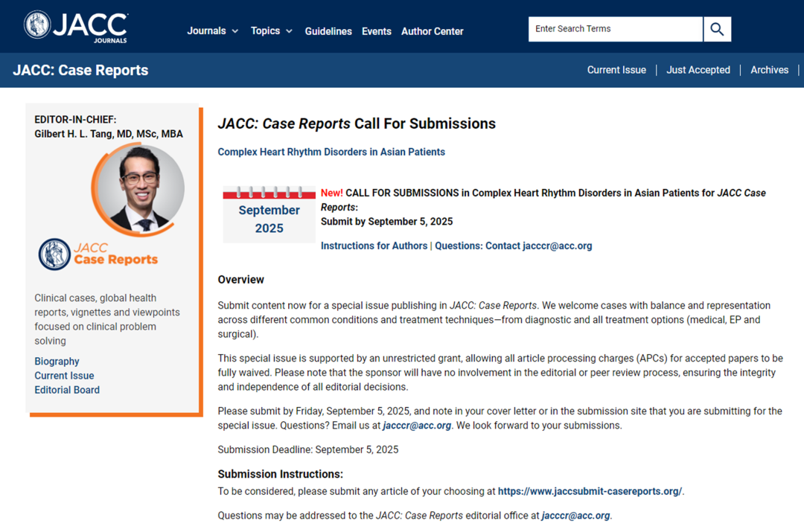804x532 pixels.
Task: Open the Archives tab
Action: pyautogui.click(x=769, y=70)
